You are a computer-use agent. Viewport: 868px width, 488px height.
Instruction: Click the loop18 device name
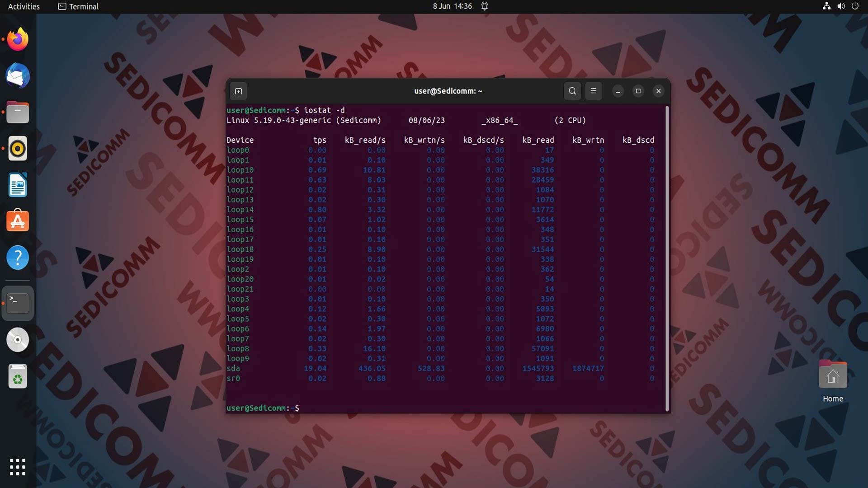tap(240, 249)
